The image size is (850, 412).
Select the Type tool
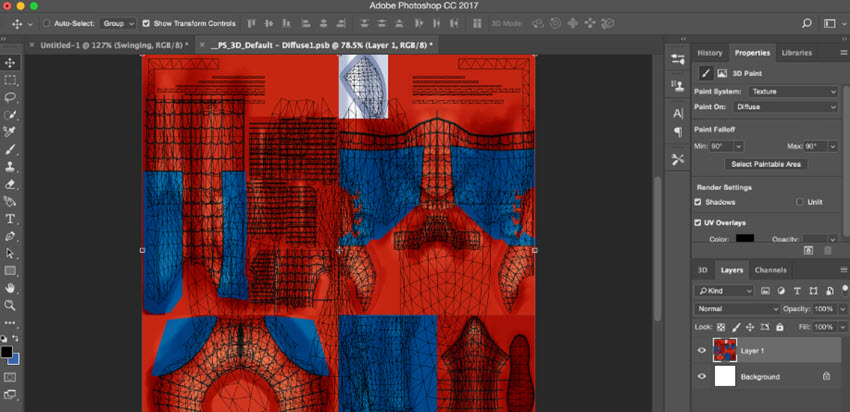tap(10, 219)
